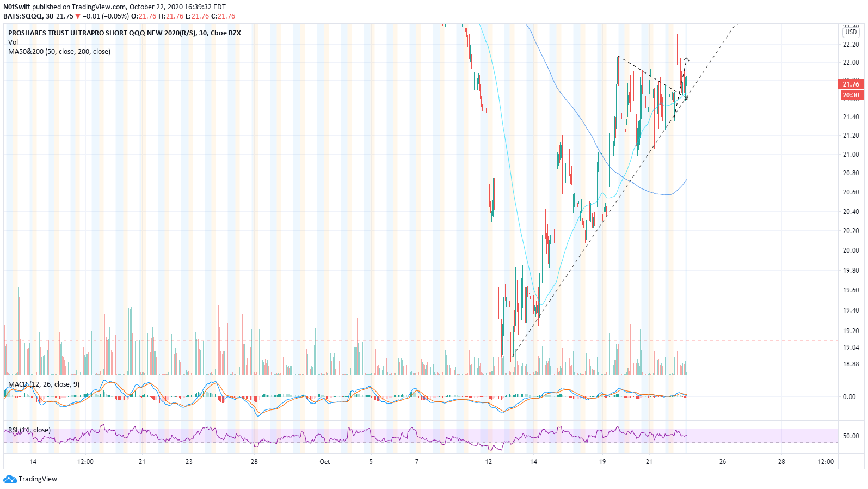
Task: Click the date label 23 on time axis
Action: [x=189, y=462]
